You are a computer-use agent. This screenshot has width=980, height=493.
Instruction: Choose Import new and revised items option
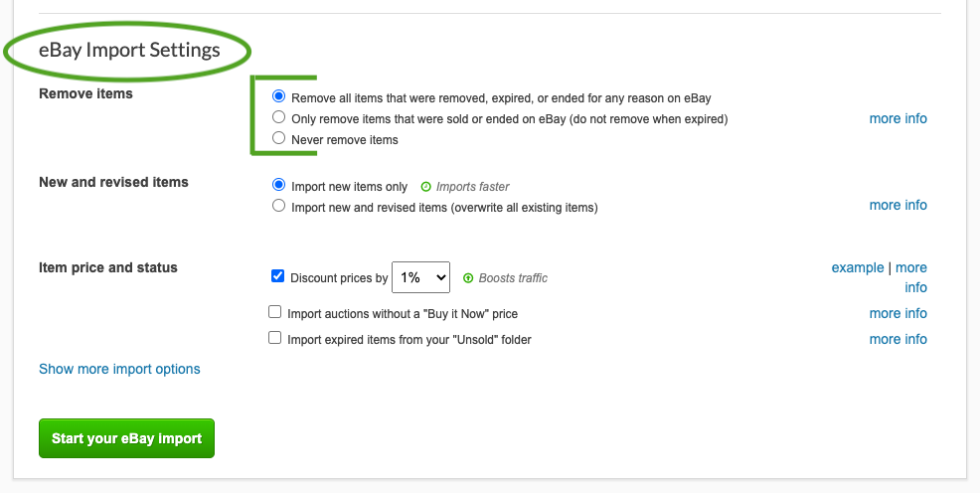tap(278, 206)
